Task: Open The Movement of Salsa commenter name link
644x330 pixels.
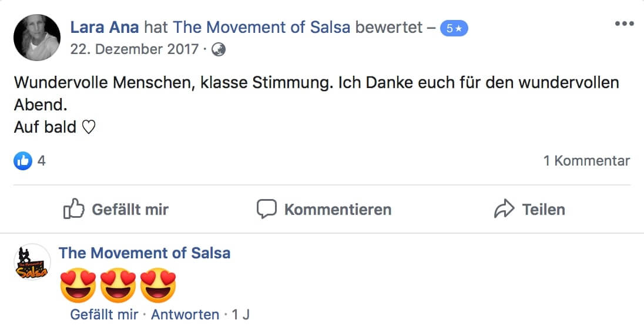Action: coord(145,253)
